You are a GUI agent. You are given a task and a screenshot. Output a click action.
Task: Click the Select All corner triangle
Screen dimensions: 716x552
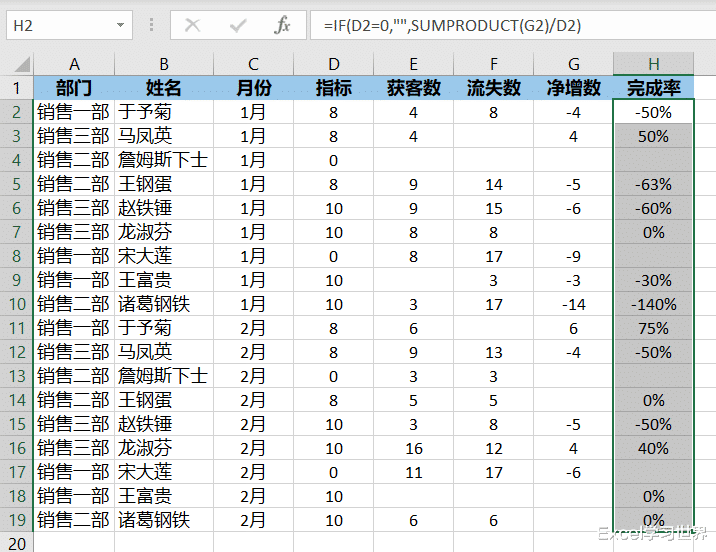click(22, 64)
